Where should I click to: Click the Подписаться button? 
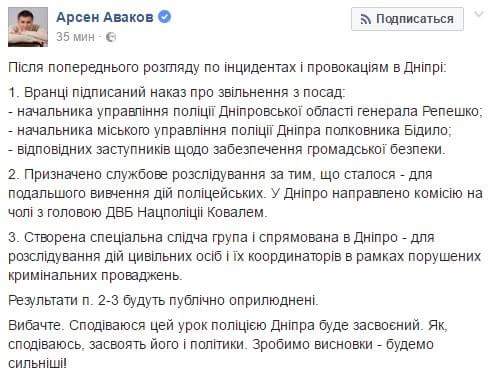407,19
